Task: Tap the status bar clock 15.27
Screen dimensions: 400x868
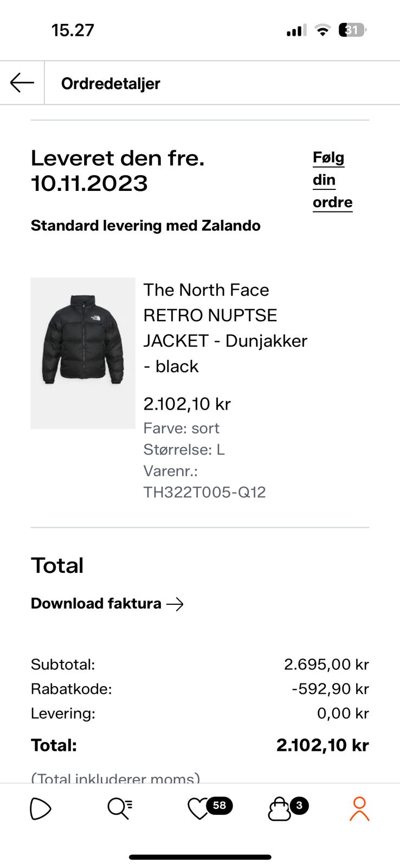Action: pos(73,30)
